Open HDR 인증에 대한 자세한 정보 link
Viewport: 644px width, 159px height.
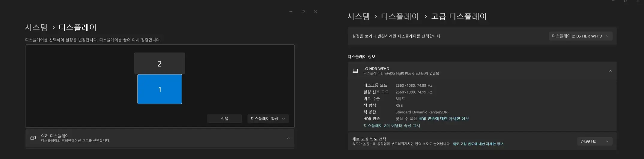(x=443, y=118)
